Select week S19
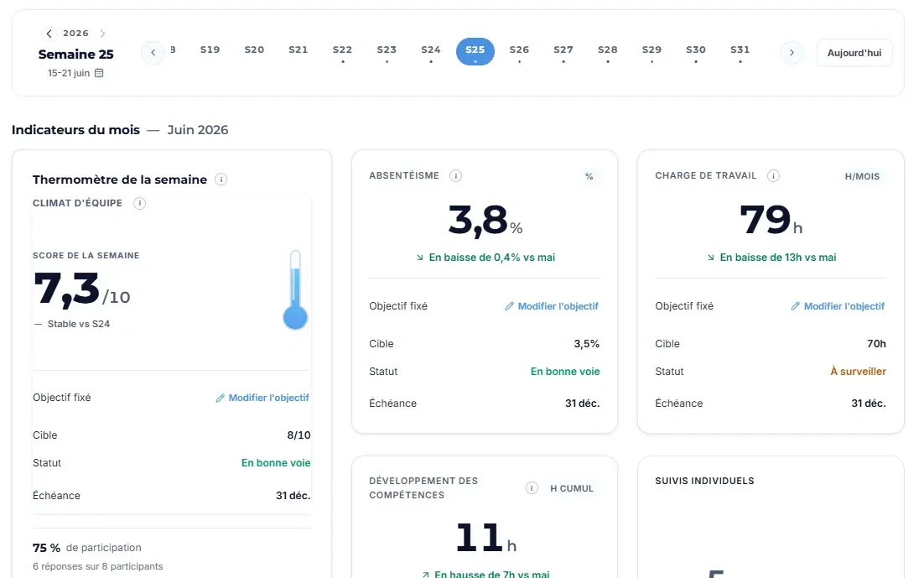 click(210, 52)
